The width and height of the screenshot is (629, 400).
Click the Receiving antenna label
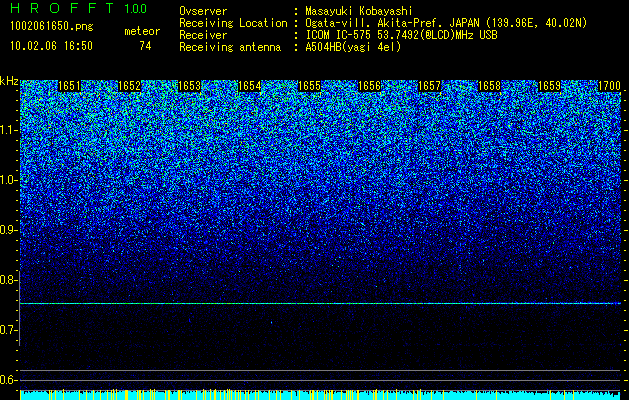point(230,47)
